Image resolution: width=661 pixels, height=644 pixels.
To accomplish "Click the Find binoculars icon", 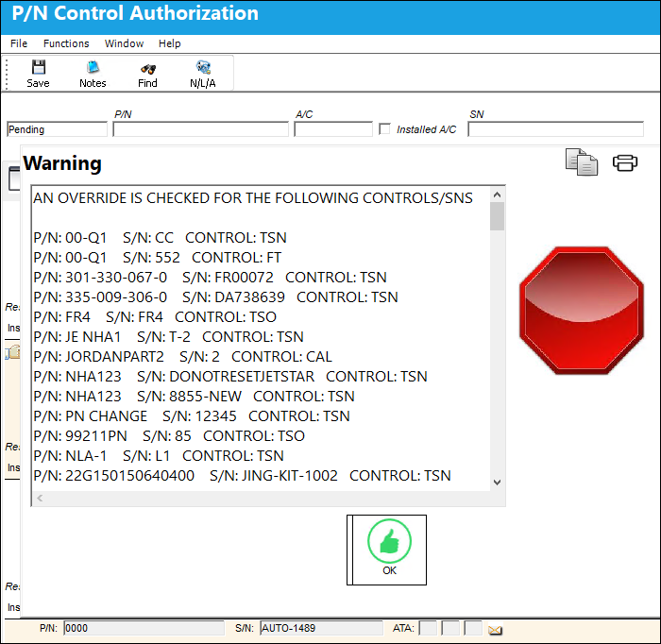I will point(147,74).
